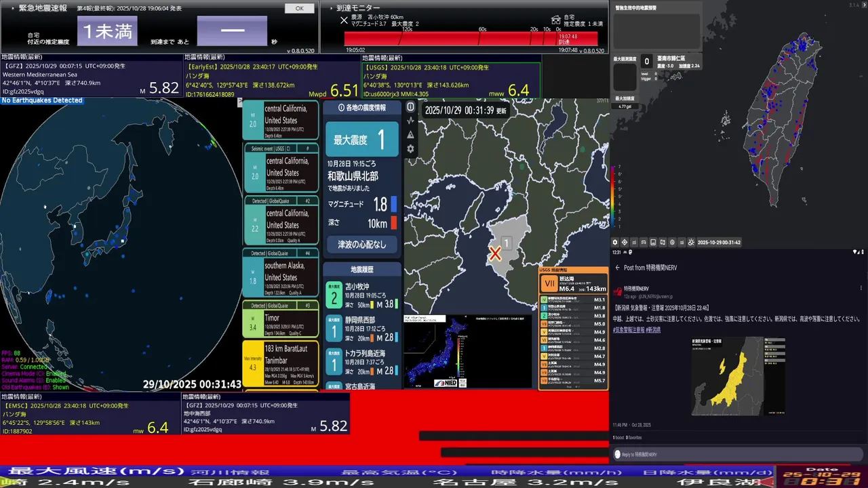Click the OK button in the earthquake early warning panel
This screenshot has width=868, height=488.
[299, 9]
